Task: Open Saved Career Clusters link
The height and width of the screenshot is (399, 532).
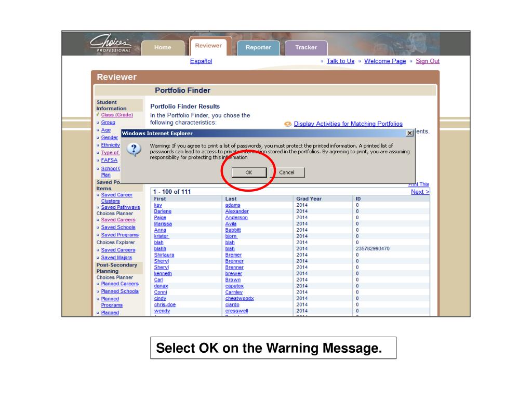Action: point(117,198)
